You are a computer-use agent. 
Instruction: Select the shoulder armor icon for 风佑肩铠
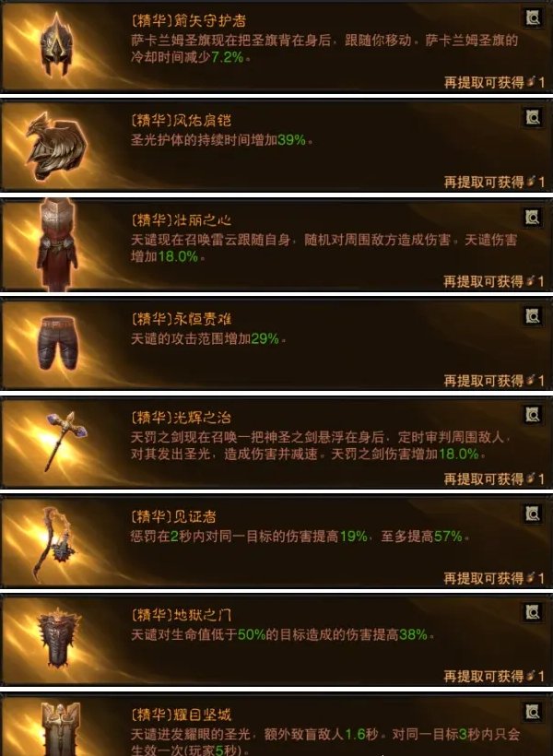[x=57, y=146]
